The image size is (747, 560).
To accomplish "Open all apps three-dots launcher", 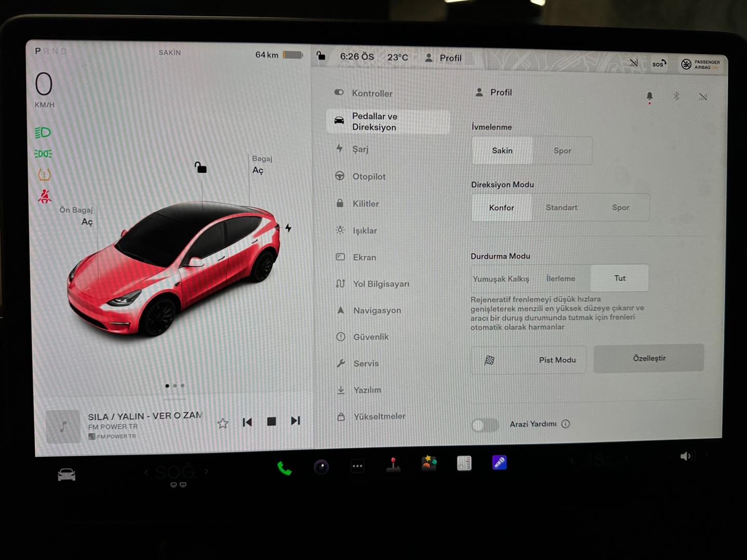I will [357, 466].
